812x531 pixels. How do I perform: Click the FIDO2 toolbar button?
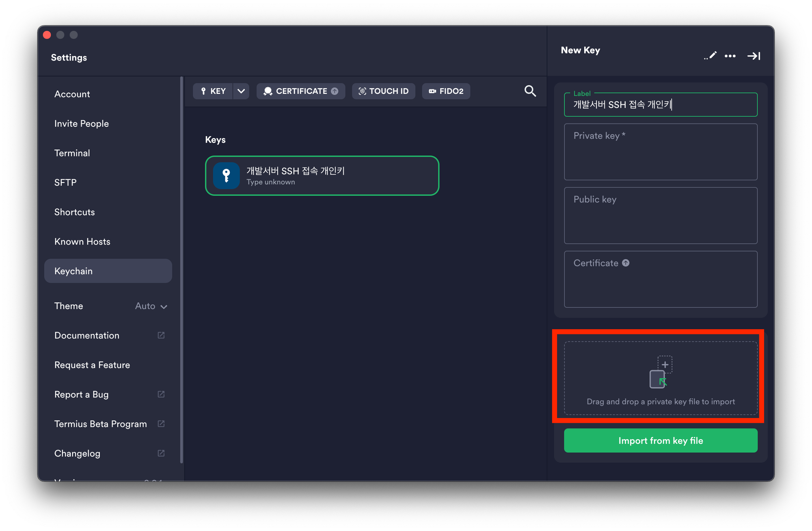point(446,91)
